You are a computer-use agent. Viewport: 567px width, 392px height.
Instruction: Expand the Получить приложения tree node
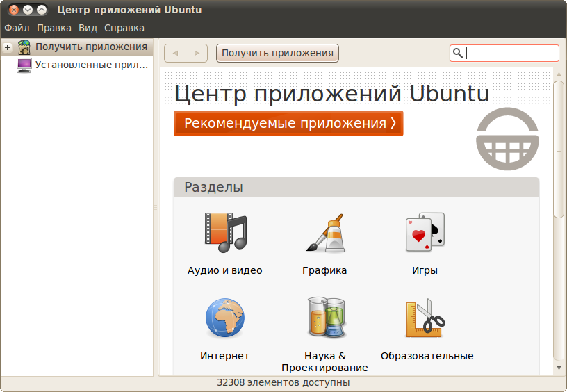coord(7,47)
